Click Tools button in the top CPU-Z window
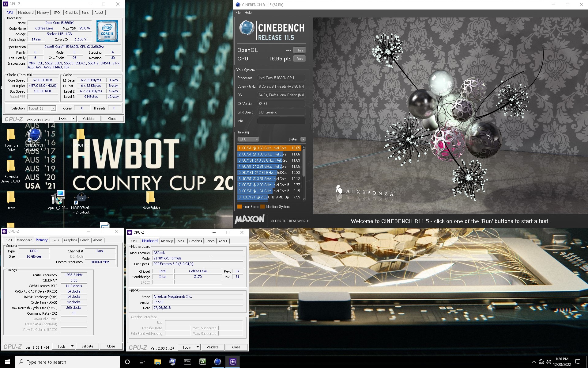Viewport: 588px width, 368px height. tap(62, 119)
